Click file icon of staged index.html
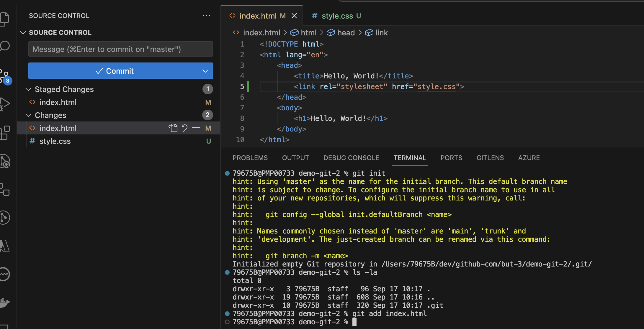Screen dimensions: 644x329 (x=32, y=102)
